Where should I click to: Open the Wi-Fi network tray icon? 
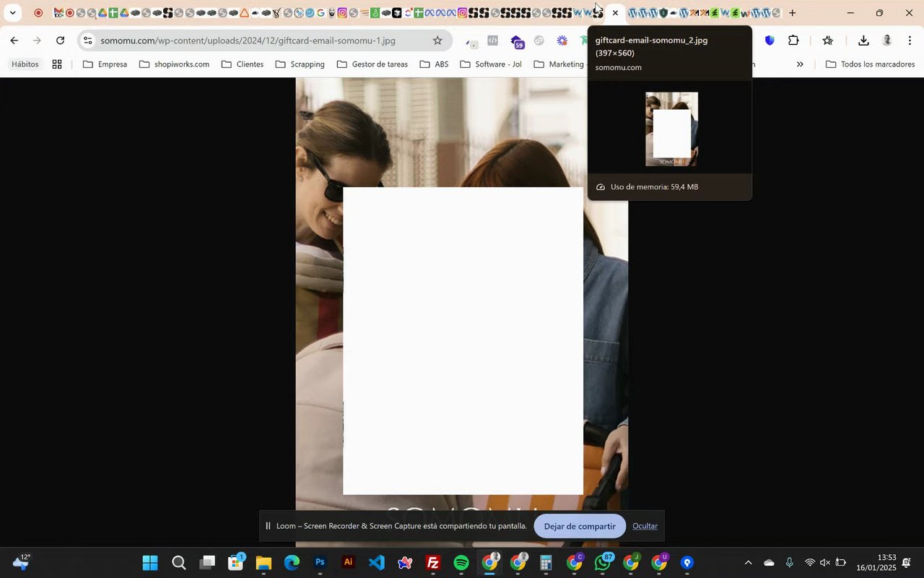(810, 563)
